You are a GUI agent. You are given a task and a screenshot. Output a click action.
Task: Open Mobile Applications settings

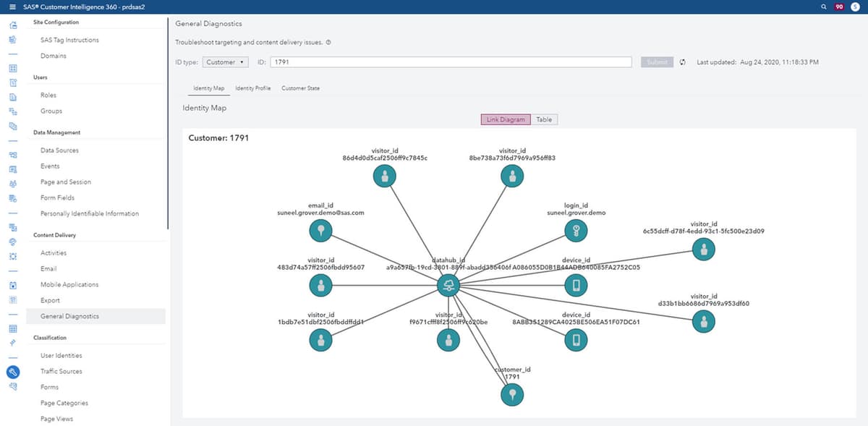coord(69,284)
